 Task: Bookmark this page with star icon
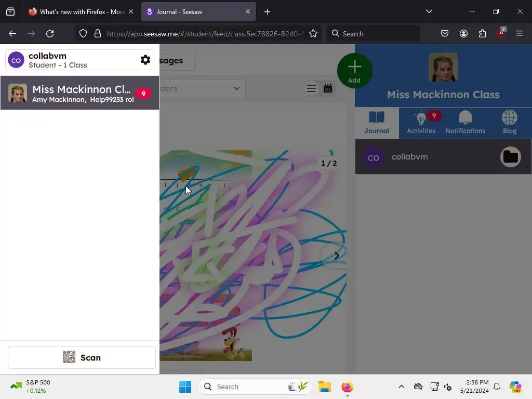313,34
